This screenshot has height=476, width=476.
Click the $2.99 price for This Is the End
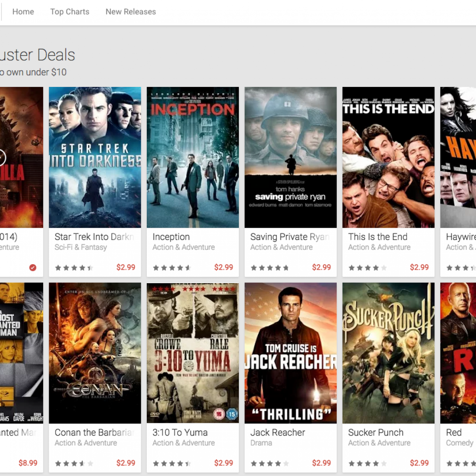click(419, 267)
